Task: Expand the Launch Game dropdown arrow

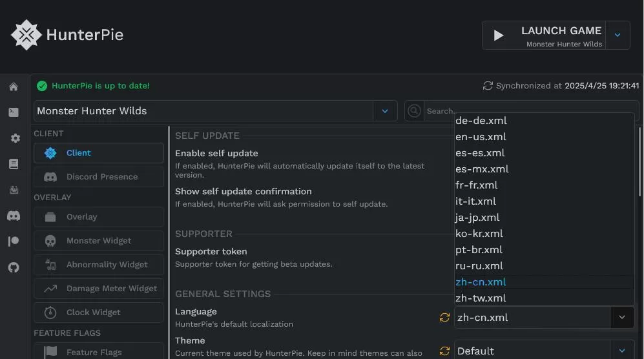Action: click(x=618, y=35)
